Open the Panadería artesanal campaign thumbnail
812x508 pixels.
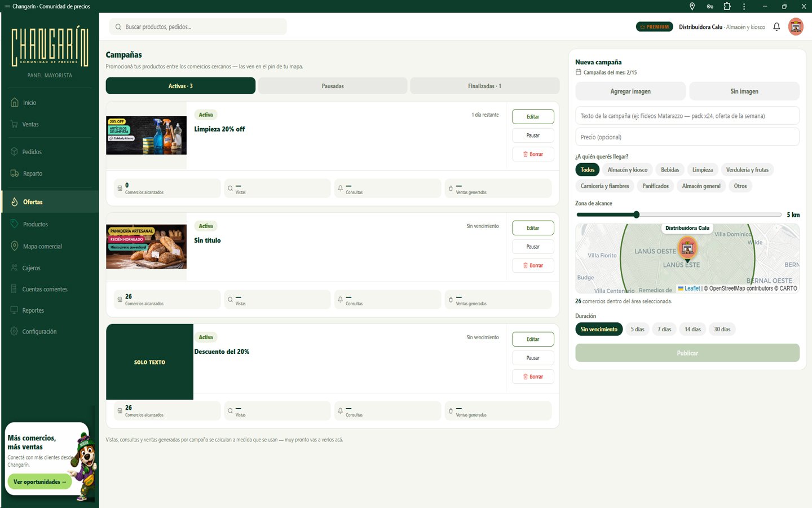pos(147,247)
